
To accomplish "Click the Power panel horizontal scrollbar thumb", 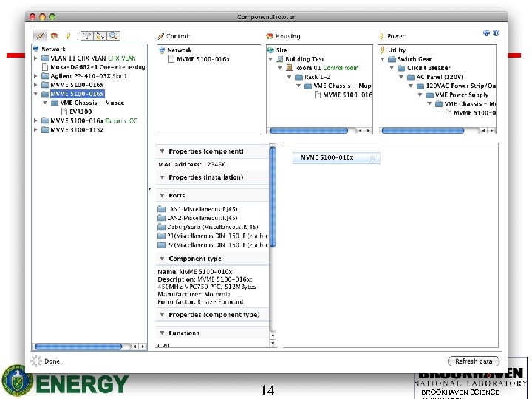I will 423,130.
